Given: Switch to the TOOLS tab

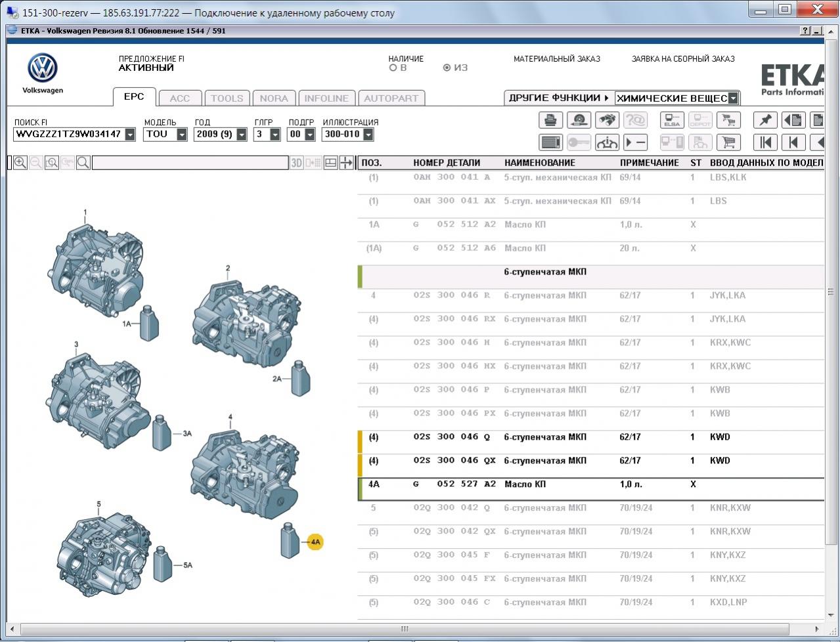Looking at the screenshot, I should pos(227,98).
